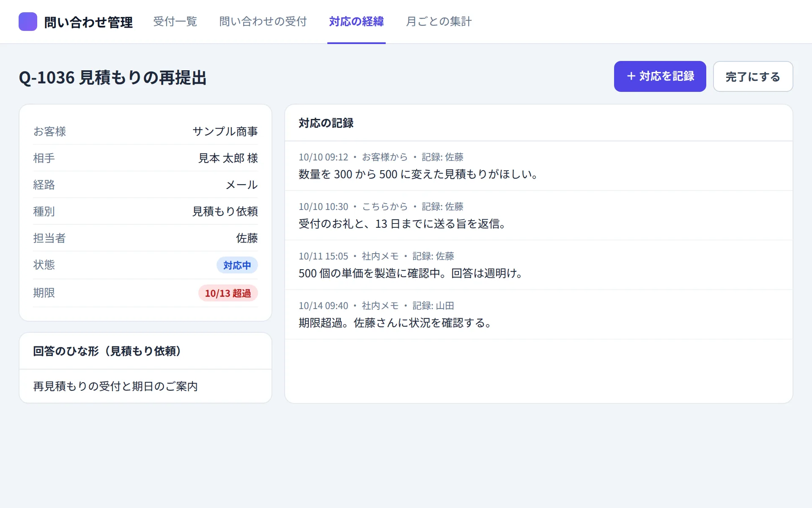The width and height of the screenshot is (812, 508).
Task: Click the Q-1036 見積もりの再提出 heading
Action: click(112, 77)
